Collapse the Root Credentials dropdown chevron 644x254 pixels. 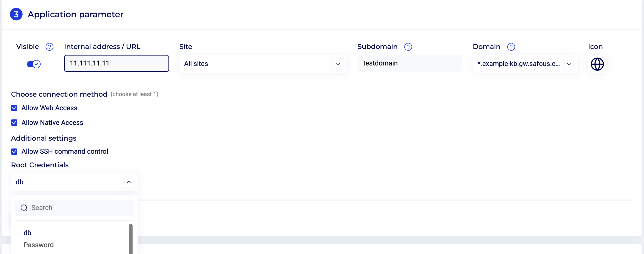pyautogui.click(x=129, y=182)
